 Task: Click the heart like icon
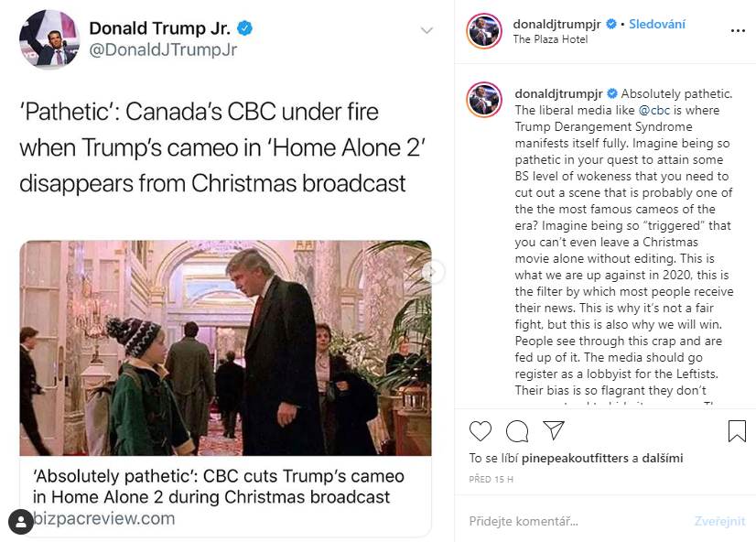481,430
